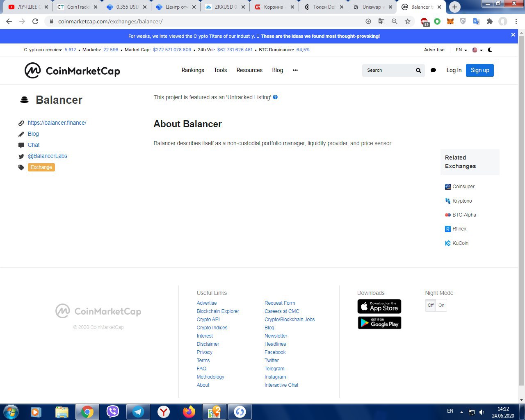Go back with browser back arrow

[x=9, y=21]
